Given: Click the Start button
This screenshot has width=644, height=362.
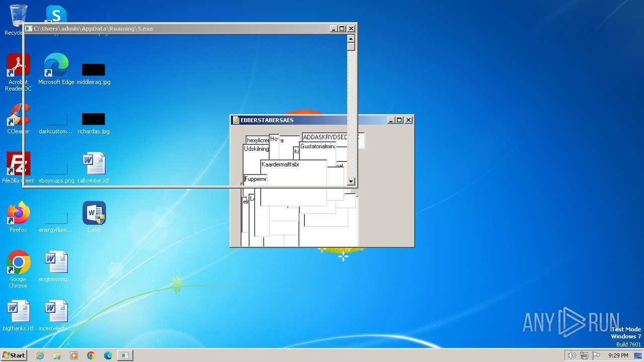Looking at the screenshot, I should click(x=14, y=355).
